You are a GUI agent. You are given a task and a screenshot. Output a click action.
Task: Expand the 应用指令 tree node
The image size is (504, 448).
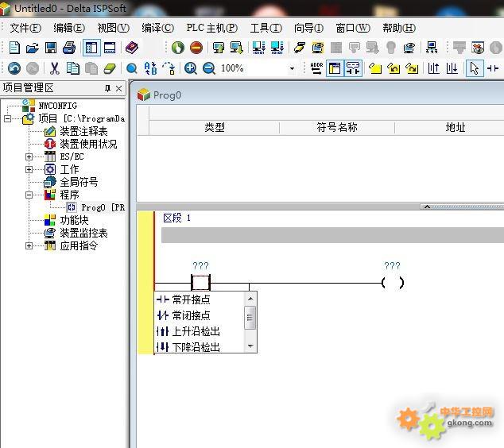pyautogui.click(x=29, y=245)
